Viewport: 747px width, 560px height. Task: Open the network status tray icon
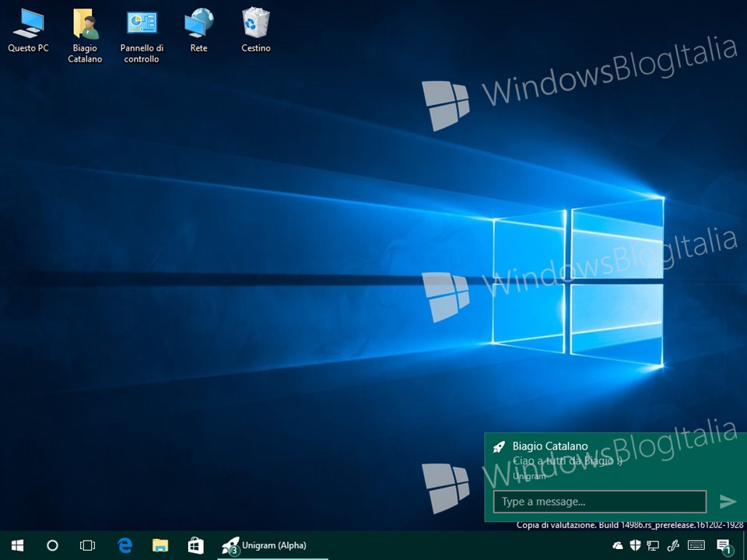653,545
